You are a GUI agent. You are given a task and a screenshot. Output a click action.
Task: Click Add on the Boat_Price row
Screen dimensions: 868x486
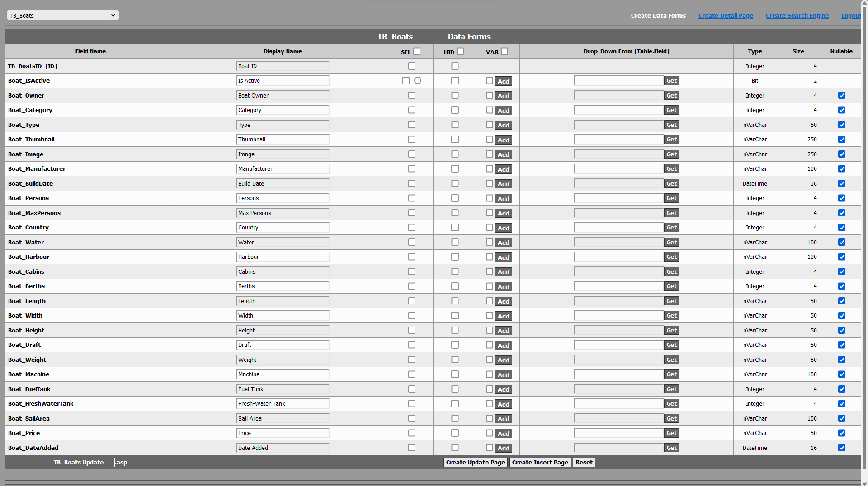(504, 433)
